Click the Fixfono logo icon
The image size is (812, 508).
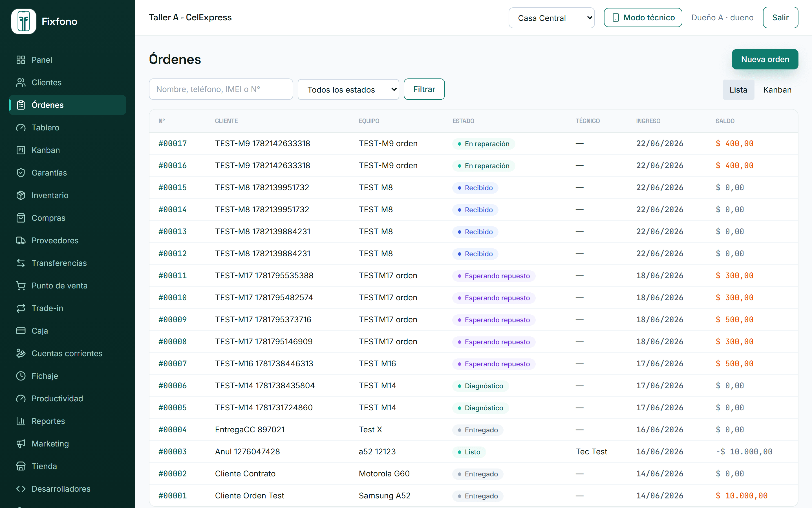[x=23, y=21]
